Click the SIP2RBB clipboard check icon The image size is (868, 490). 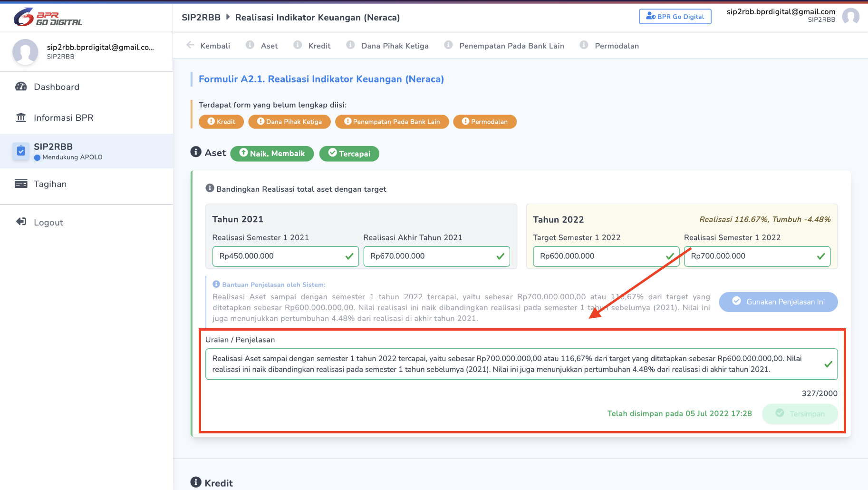coord(21,151)
